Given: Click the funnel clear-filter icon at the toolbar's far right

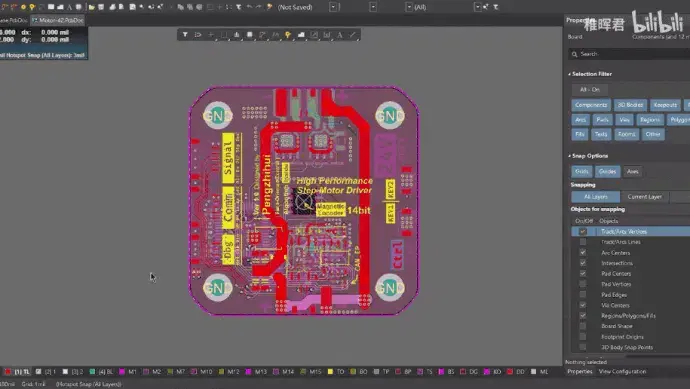Looking at the screenshot, I should pyautogui.click(x=495, y=7).
